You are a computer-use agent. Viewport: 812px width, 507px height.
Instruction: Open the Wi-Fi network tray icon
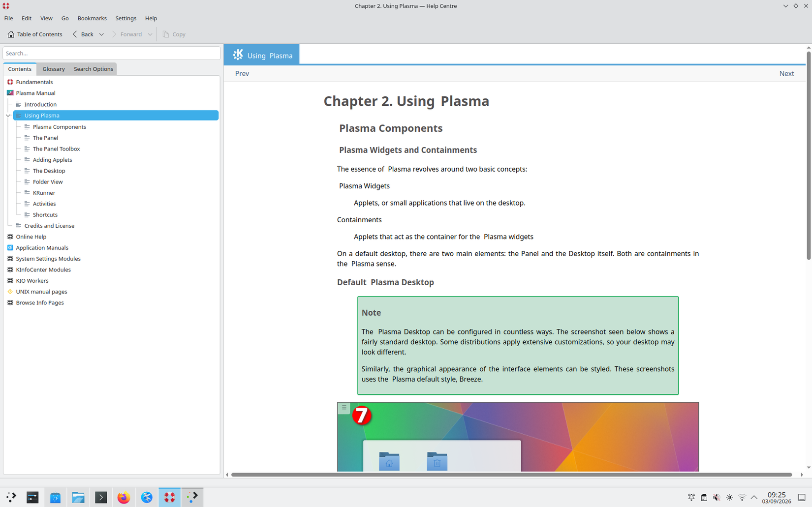742,498
